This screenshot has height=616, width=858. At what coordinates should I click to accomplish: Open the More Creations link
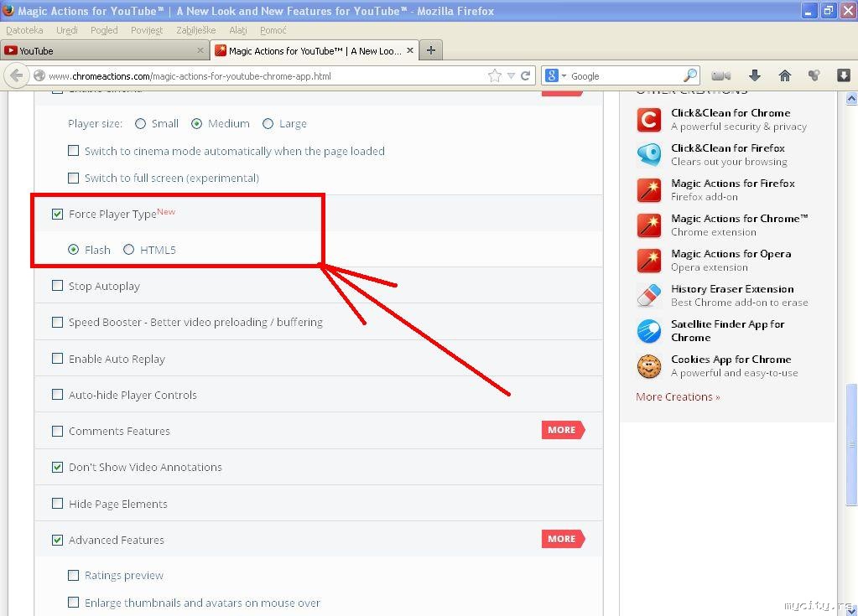pyautogui.click(x=678, y=396)
